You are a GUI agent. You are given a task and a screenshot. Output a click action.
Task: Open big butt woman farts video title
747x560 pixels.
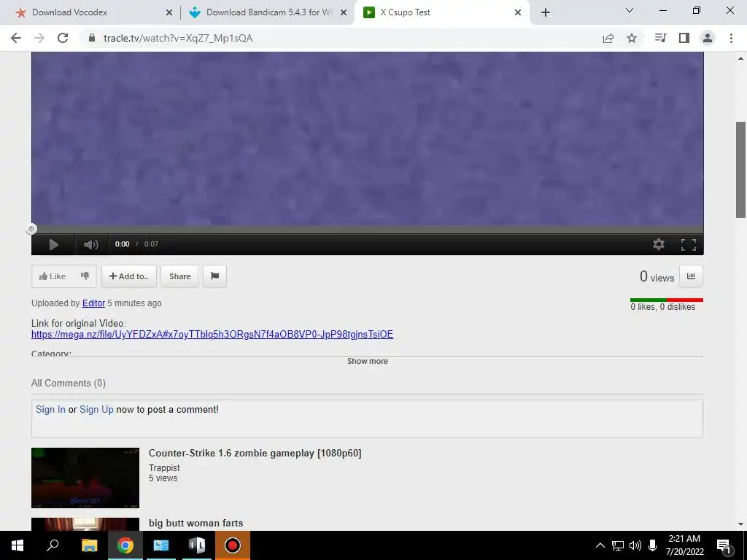pyautogui.click(x=196, y=523)
